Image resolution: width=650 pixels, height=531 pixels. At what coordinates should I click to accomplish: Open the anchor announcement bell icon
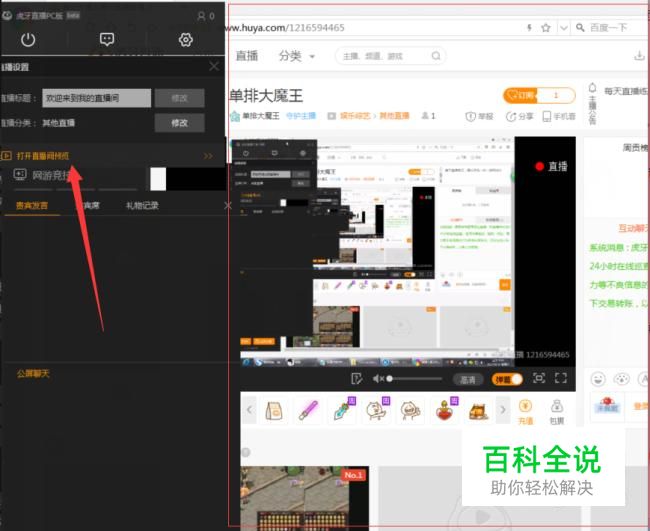(x=592, y=88)
